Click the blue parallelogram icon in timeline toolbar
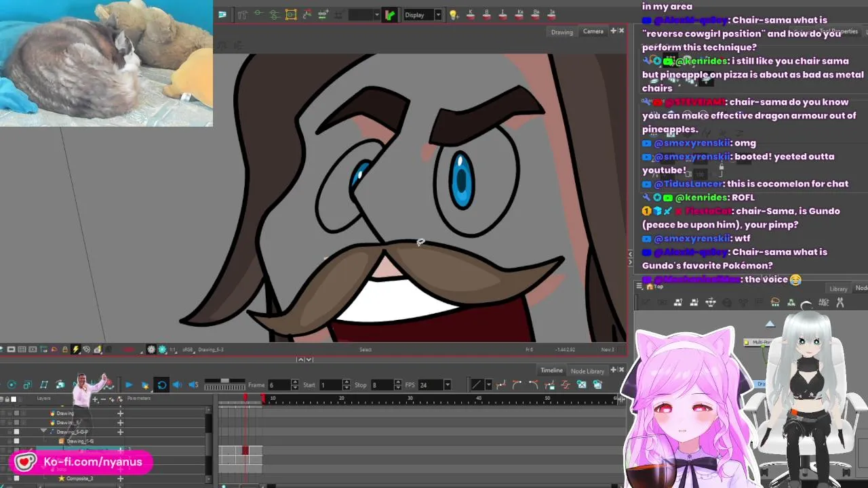Image resolution: width=868 pixels, height=488 pixels. click(44, 385)
